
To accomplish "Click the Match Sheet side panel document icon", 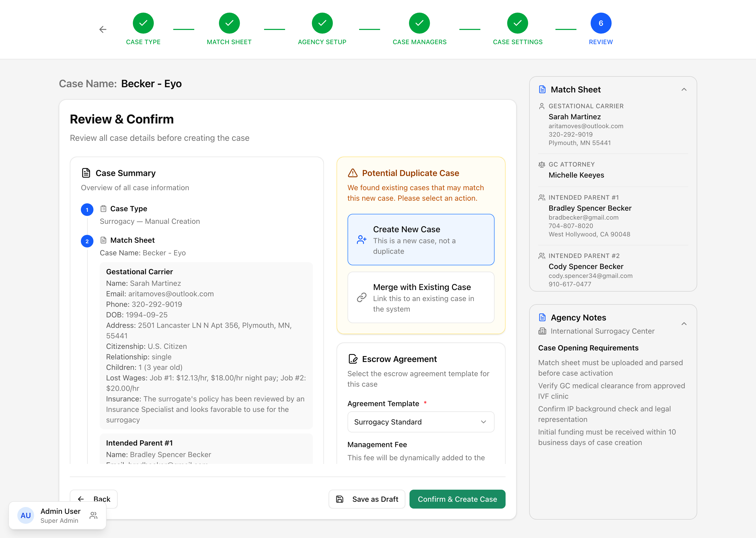I will (542, 89).
